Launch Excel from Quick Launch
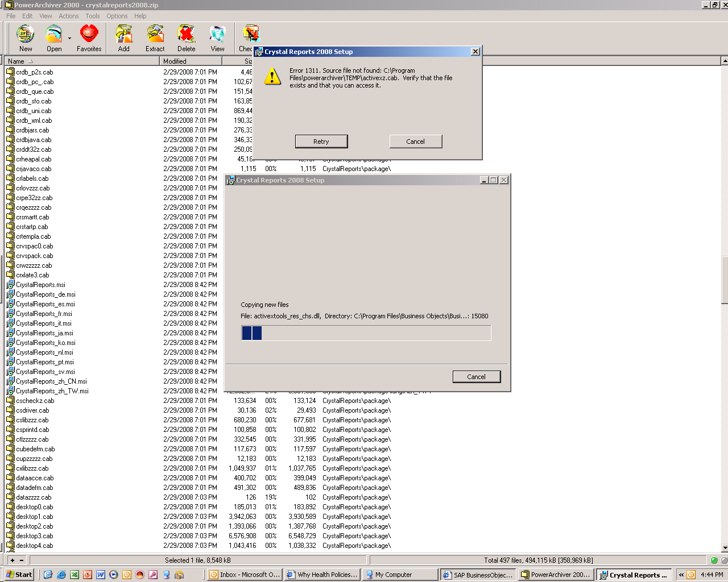728x582 pixels. (x=75, y=575)
